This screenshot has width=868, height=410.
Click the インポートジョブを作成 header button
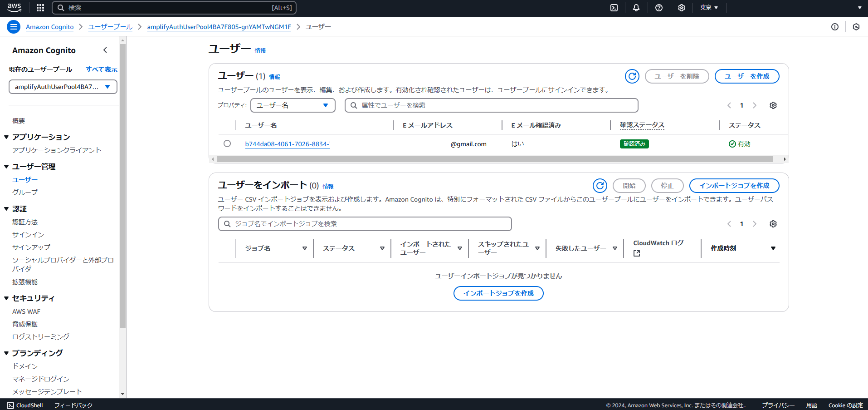tap(734, 186)
